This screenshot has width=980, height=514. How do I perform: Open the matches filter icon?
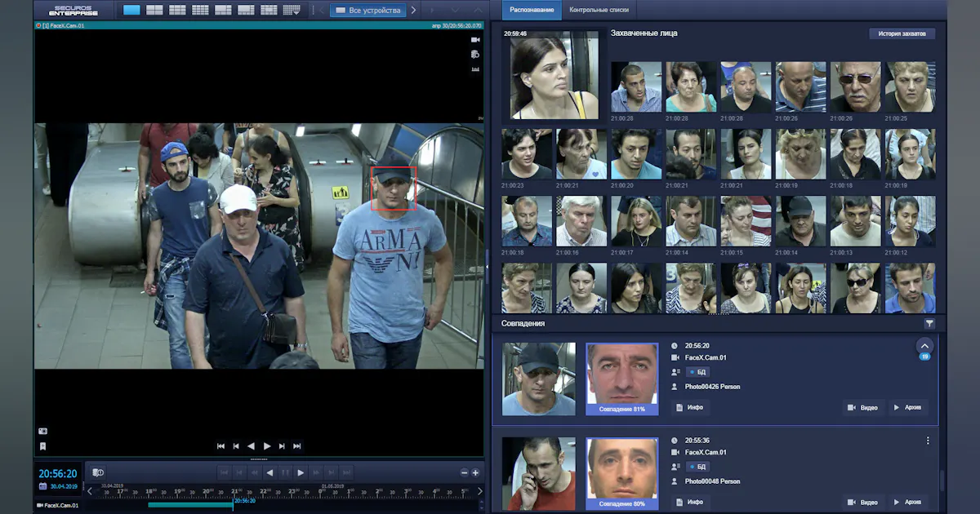click(929, 324)
